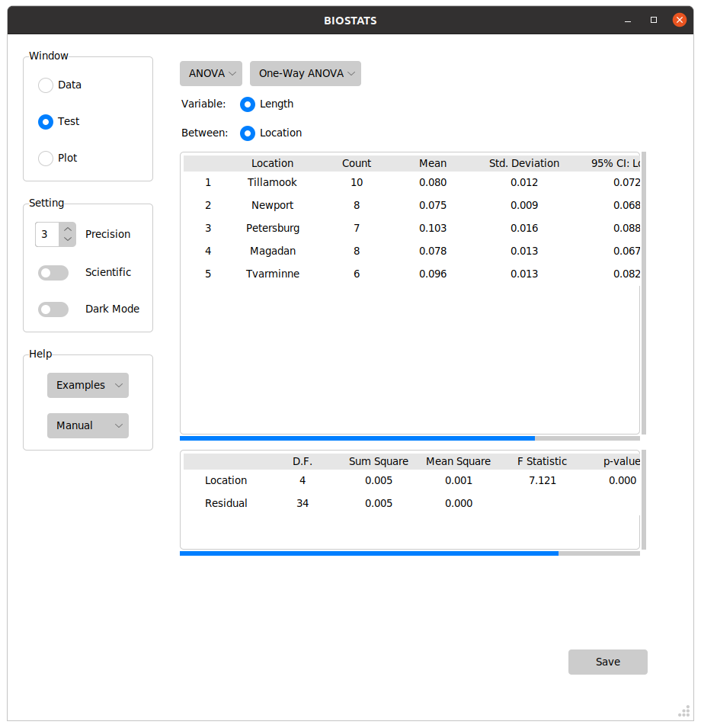Maximize the BIOSTATS window
Image resolution: width=701 pixels, height=728 pixels.
click(x=654, y=21)
